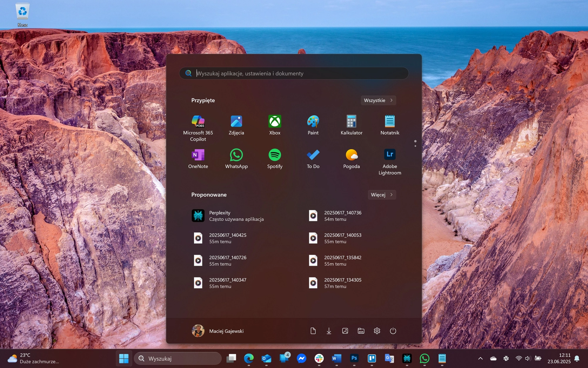Open Word from the taskbar
This screenshot has width=588, height=368.
[337, 358]
